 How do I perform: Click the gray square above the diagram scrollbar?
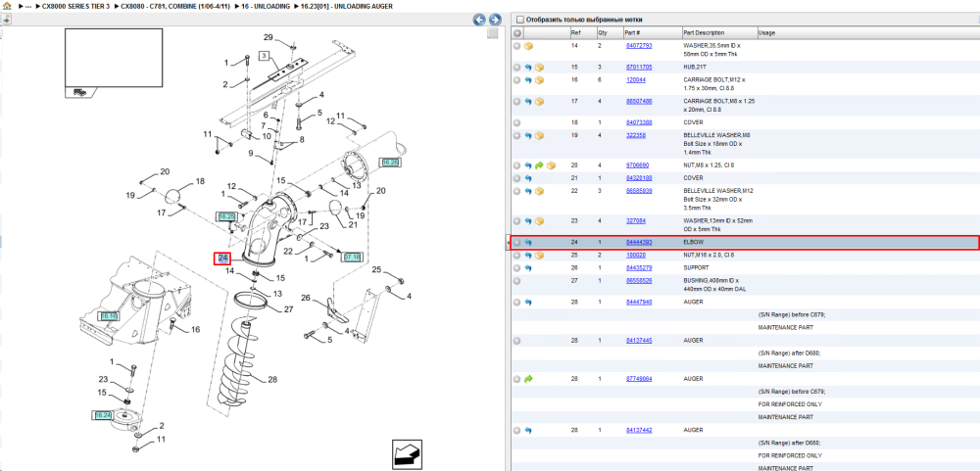pyautogui.click(x=493, y=33)
